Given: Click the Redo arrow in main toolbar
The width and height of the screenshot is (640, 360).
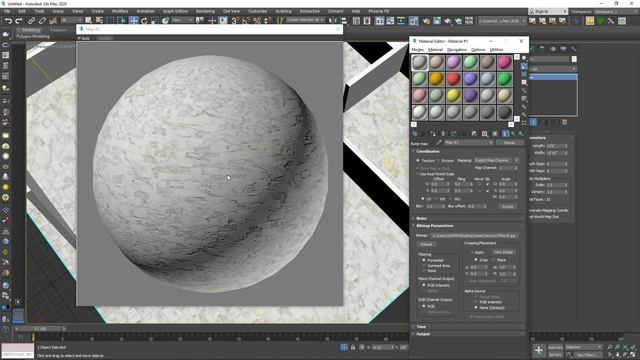Looking at the screenshot, I should 19,20.
